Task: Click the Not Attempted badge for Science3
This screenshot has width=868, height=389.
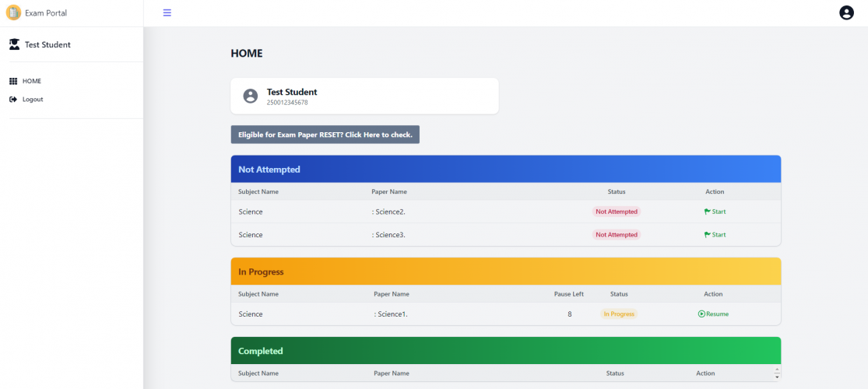Action: [x=616, y=235]
